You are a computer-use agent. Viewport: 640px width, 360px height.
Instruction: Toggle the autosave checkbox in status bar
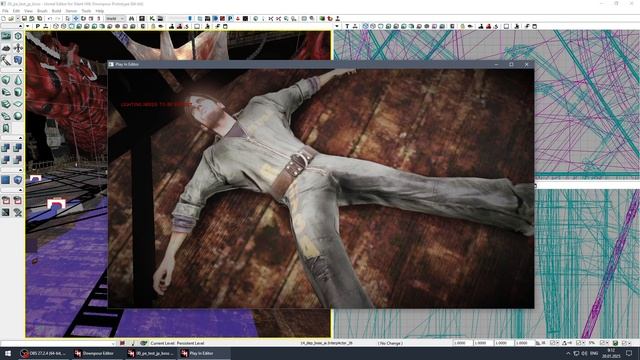click(624, 343)
